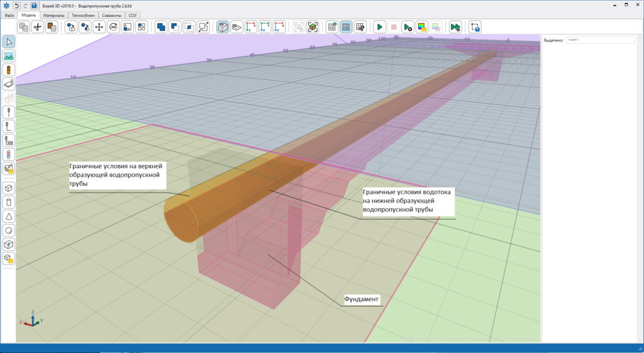Add a box primitive
The width and height of the screenshot is (644, 353).
[9, 188]
